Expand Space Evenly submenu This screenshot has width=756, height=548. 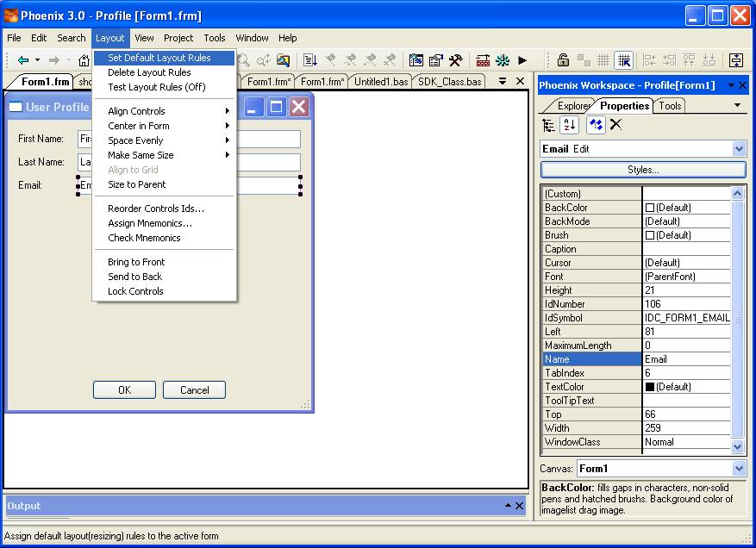[164, 140]
